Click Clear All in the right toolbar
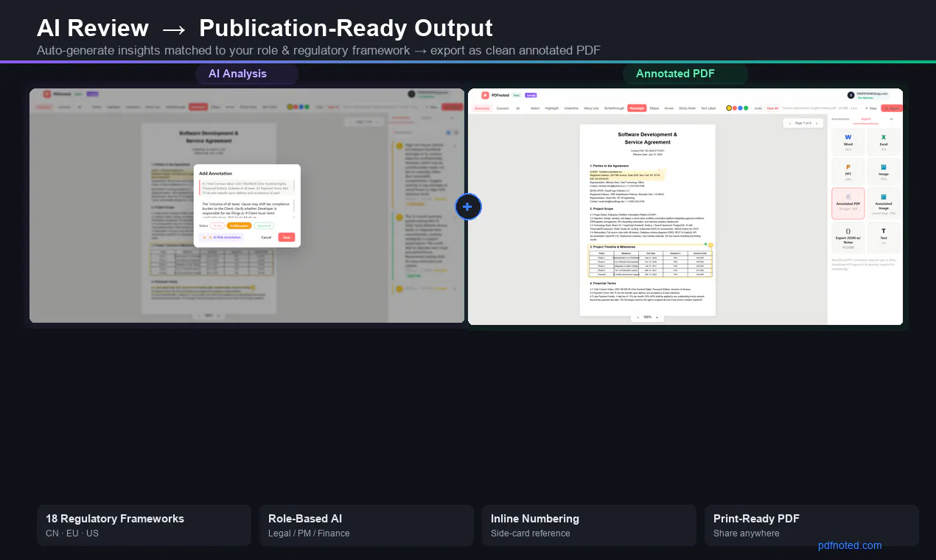 tap(772, 108)
